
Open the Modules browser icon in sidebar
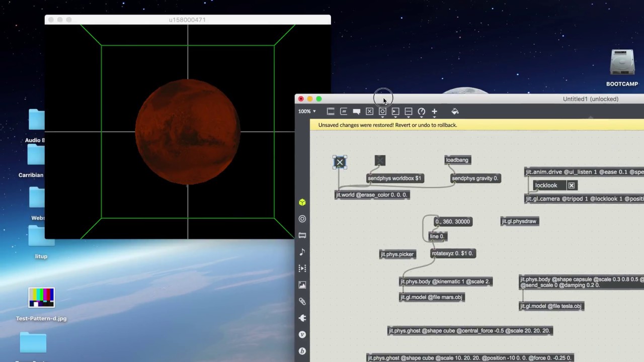(x=302, y=235)
